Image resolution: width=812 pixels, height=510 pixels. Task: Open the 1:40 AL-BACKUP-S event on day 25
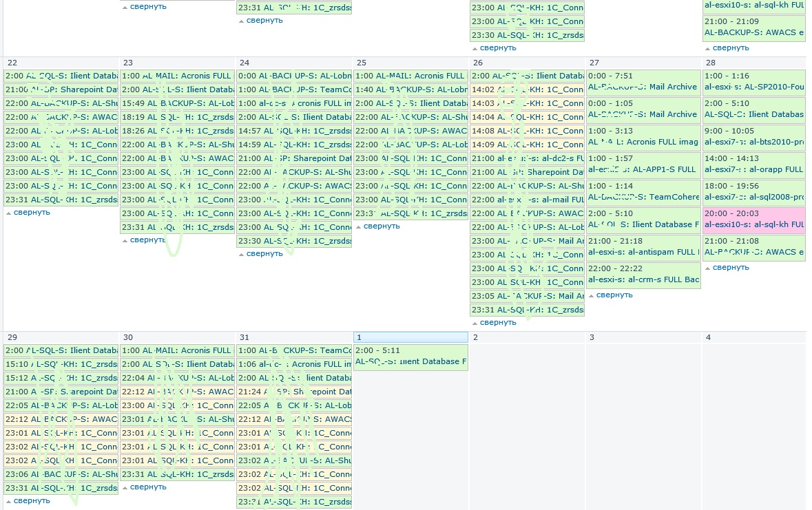pyautogui.click(x=410, y=89)
